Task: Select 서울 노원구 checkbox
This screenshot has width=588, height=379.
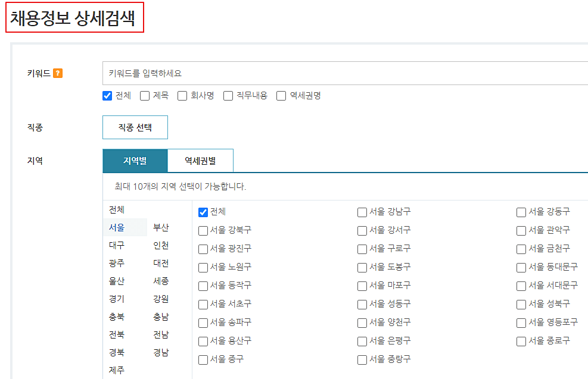Action: [203, 267]
